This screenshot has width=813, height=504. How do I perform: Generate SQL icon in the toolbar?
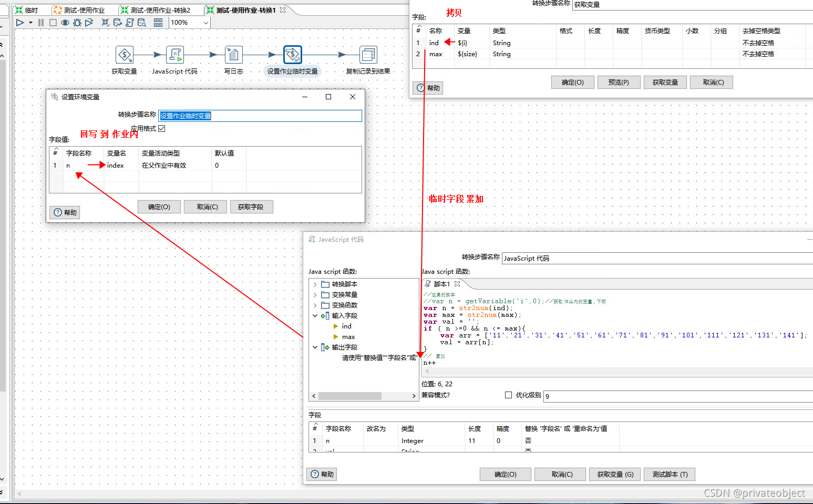click(x=130, y=23)
